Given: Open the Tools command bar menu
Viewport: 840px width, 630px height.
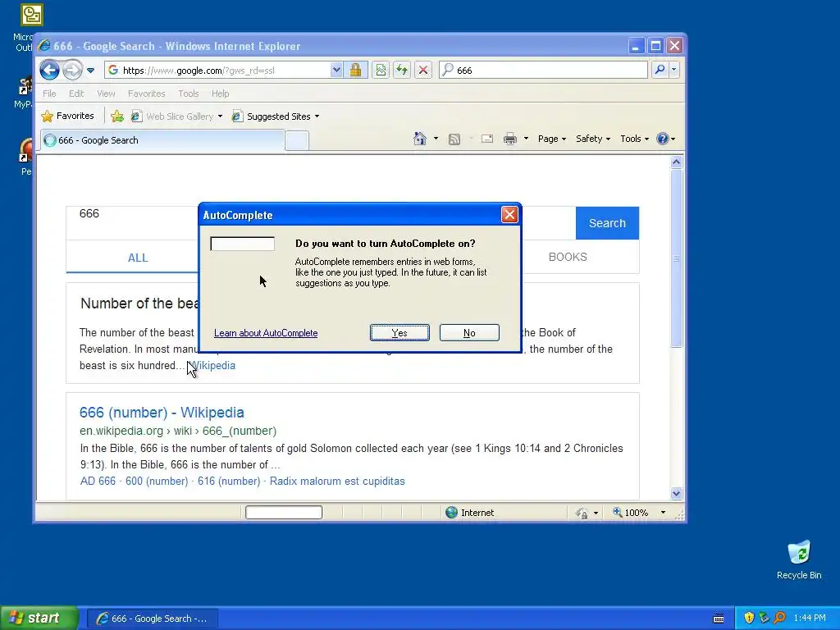Looking at the screenshot, I should click(x=634, y=139).
